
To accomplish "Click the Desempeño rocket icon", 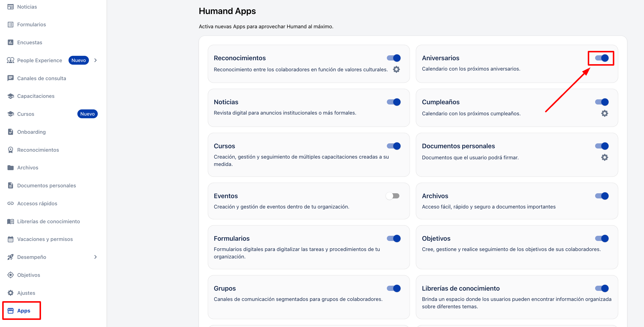I will [x=11, y=257].
